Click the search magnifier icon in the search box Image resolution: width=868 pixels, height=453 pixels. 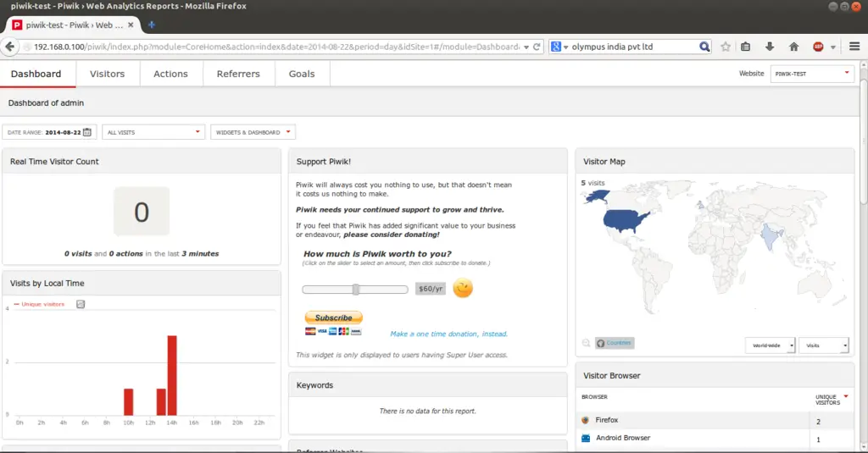point(704,47)
